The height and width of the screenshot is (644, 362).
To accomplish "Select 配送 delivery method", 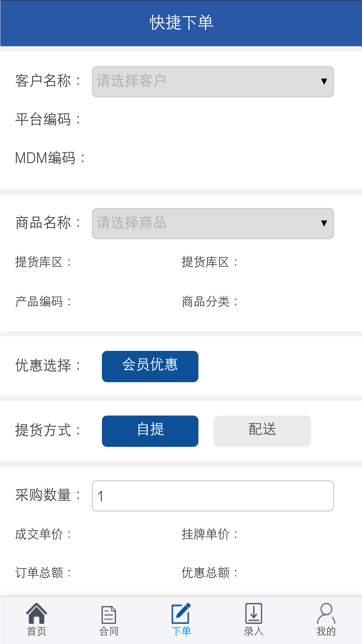I will 262,431.
